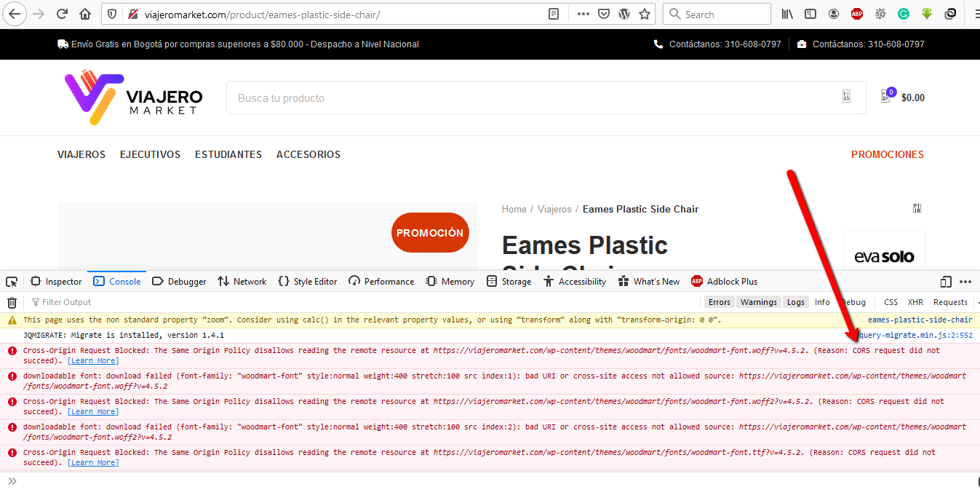Click the PROMOCIÓN badge on product image
This screenshot has height=503, width=980.
point(430,233)
